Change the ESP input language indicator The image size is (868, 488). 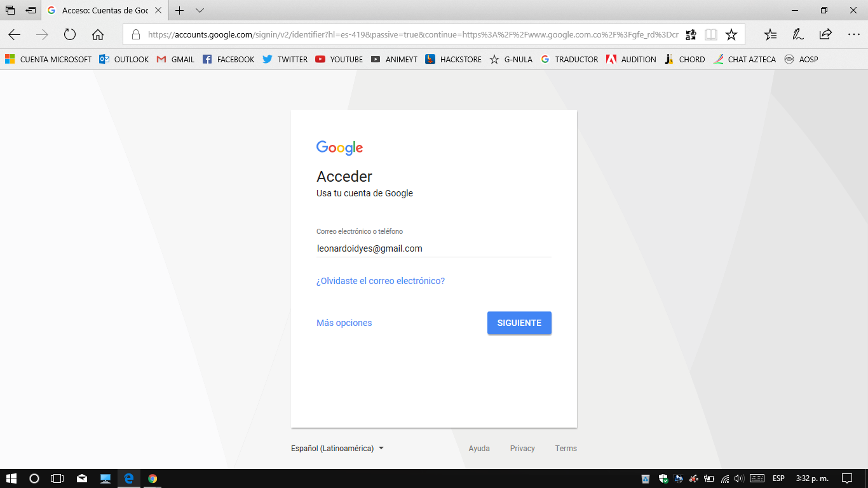click(x=778, y=478)
